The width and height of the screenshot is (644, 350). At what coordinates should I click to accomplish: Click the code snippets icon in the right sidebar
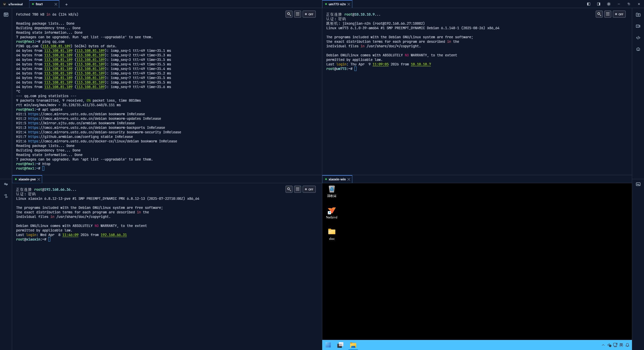638,38
